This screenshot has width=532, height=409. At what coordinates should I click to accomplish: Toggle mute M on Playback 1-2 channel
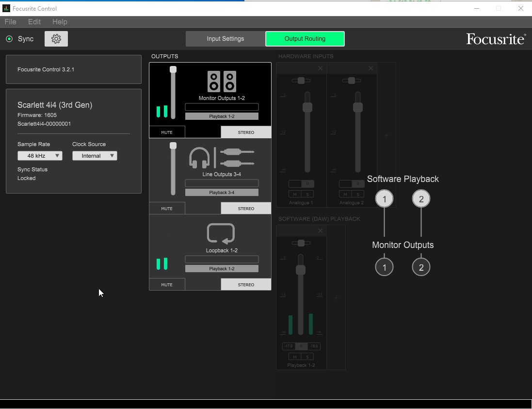pos(295,357)
